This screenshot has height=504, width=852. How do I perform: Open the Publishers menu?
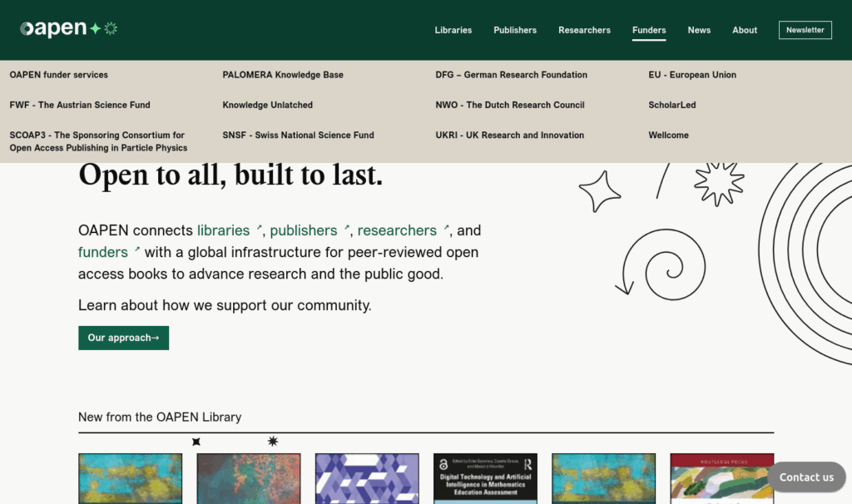coord(515,30)
